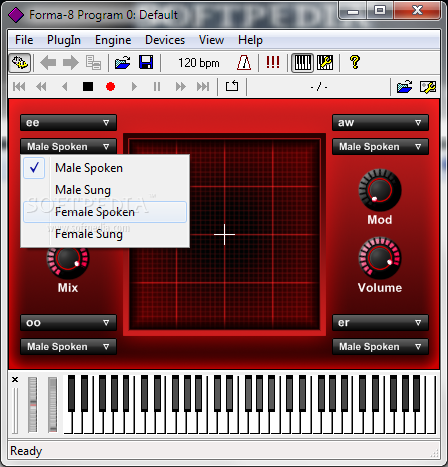
Task: Click the loop export icon in transport
Action: 232,86
